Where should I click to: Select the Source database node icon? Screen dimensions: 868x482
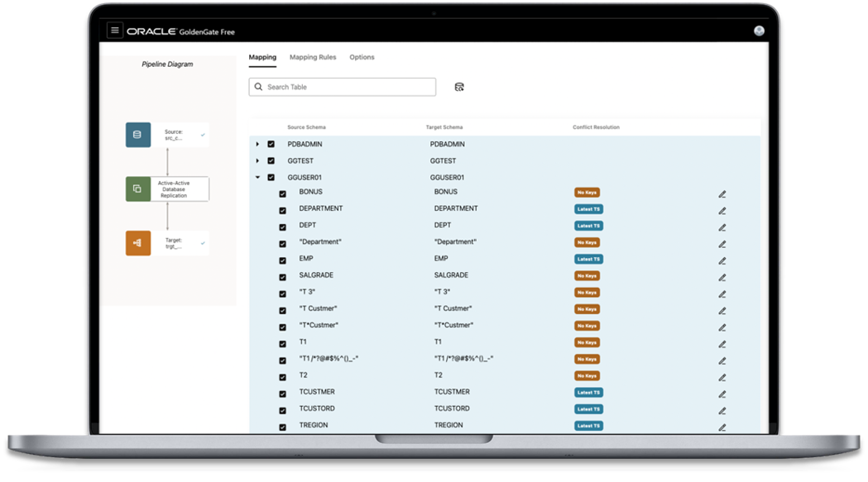(138, 135)
